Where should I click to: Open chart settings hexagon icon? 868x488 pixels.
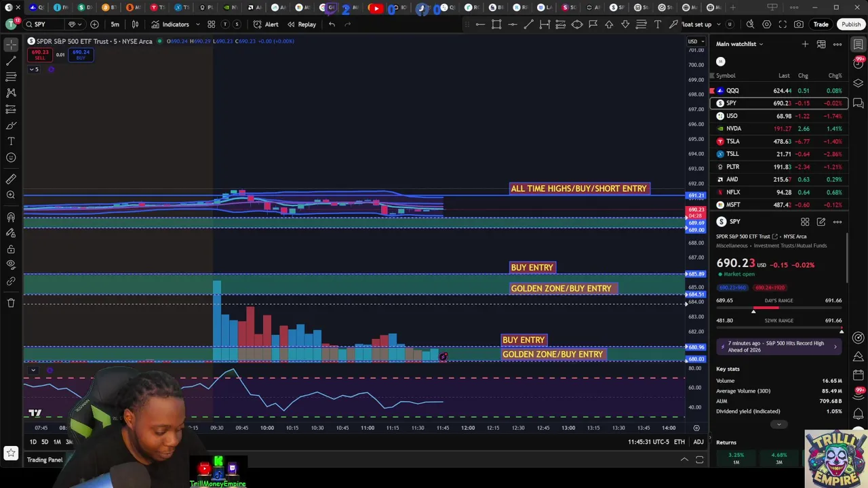point(766,24)
